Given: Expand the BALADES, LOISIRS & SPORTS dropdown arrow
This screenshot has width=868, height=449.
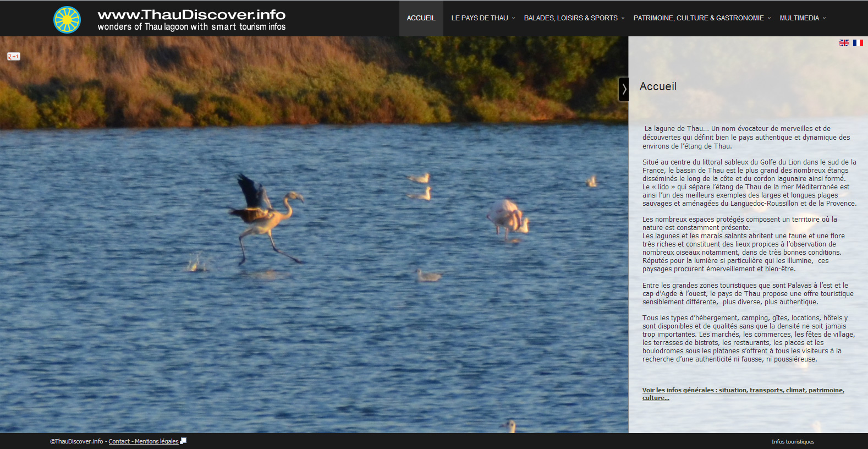Looking at the screenshot, I should [623, 19].
